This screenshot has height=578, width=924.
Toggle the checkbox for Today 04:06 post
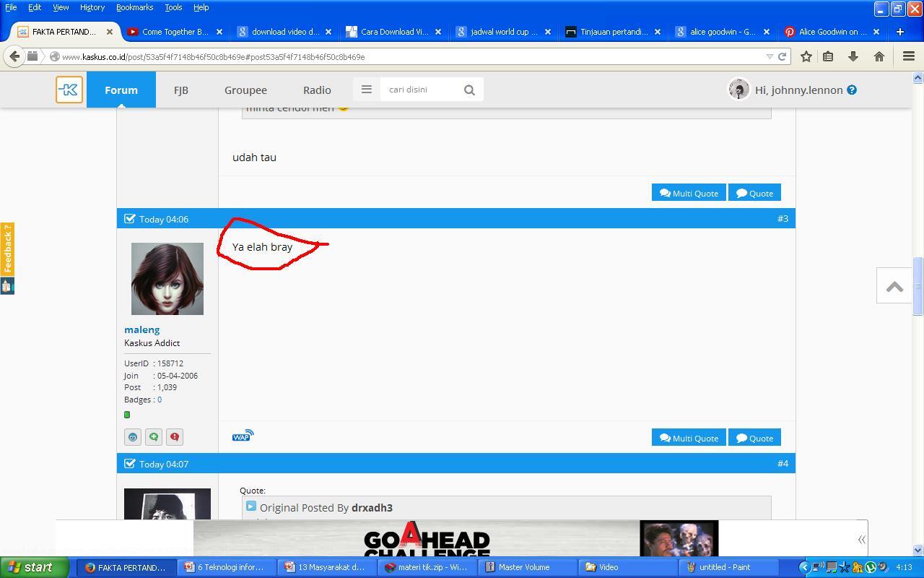130,218
